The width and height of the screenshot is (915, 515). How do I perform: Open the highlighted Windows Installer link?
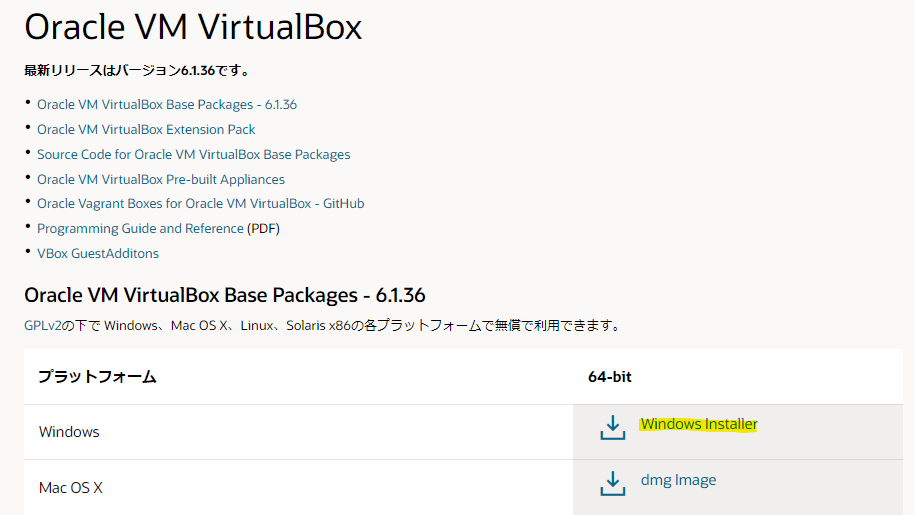tap(699, 424)
